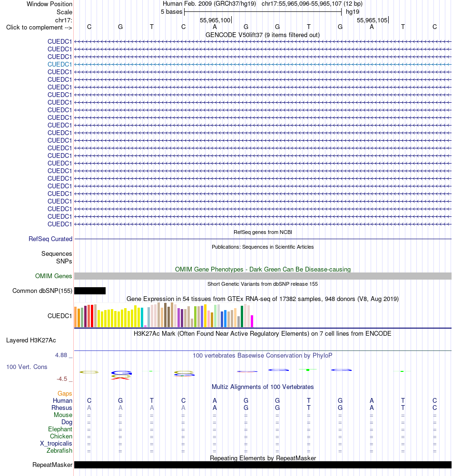Image resolution: width=452 pixels, height=476 pixels.
Task: Select the Rhesus alignment row label
Action: tap(62, 408)
